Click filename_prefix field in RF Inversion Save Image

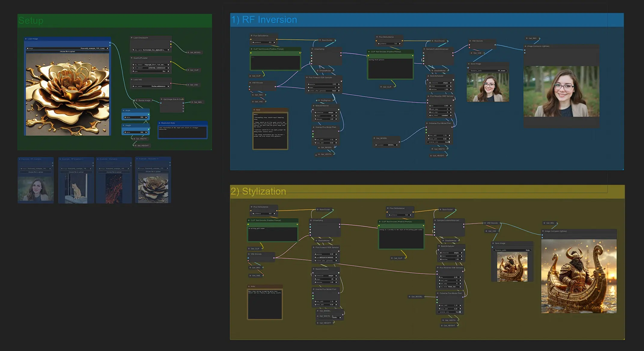488,71
